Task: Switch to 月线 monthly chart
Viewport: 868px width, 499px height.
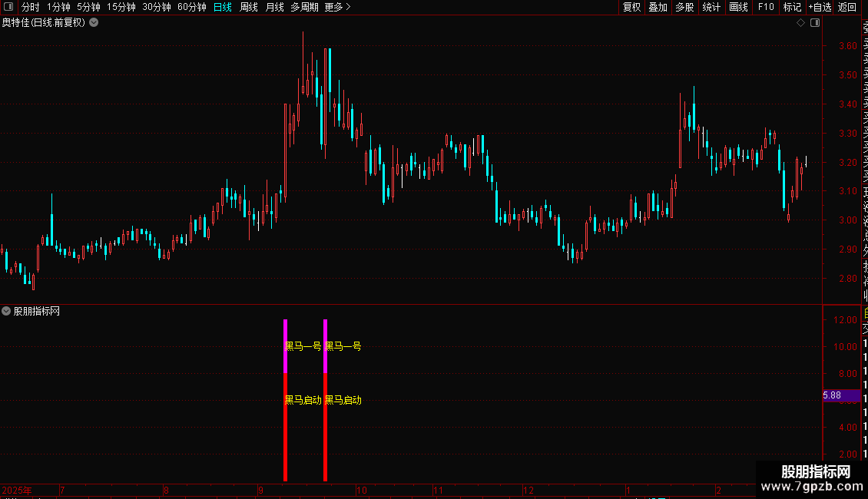Action: [x=274, y=7]
